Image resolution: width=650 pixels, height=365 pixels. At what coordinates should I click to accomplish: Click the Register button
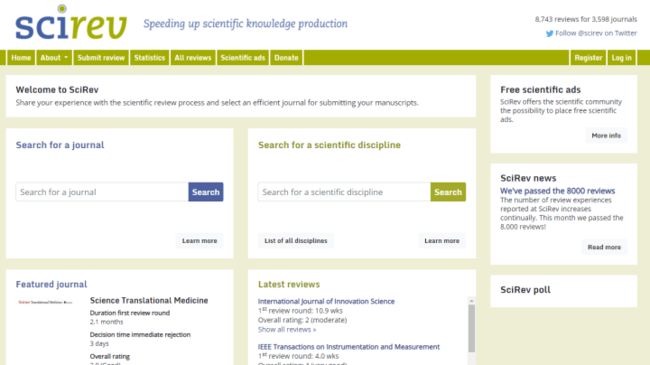pos(588,58)
